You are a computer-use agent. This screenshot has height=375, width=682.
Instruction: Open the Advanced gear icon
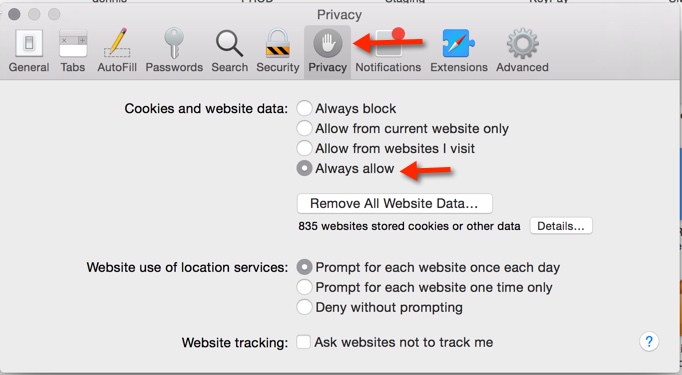522,44
